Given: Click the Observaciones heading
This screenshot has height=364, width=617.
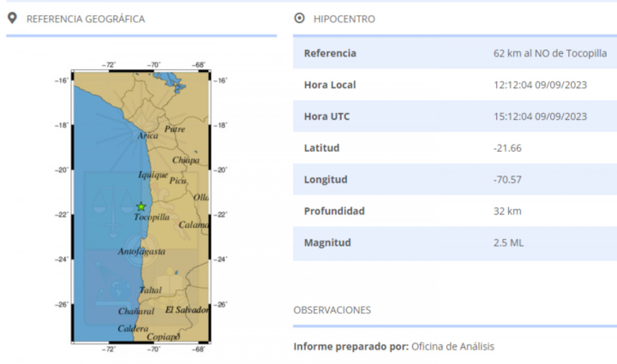Looking at the screenshot, I should coord(332,310).
